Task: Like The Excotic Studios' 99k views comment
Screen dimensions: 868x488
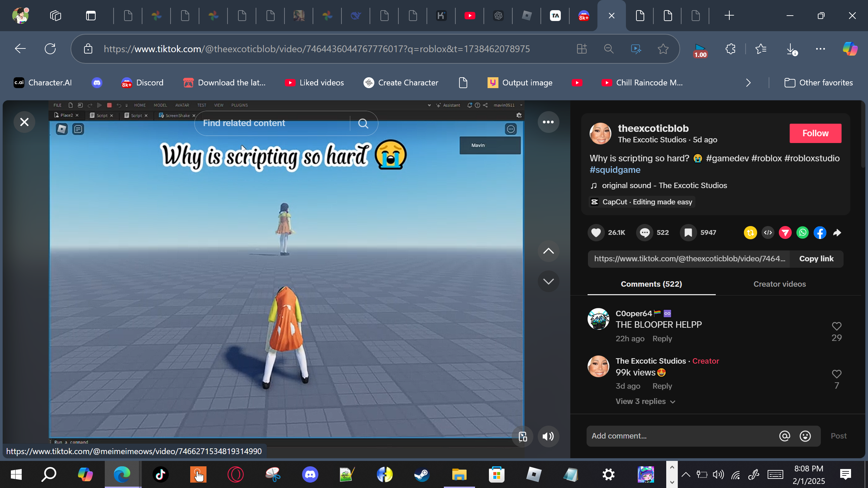Action: [x=836, y=374]
